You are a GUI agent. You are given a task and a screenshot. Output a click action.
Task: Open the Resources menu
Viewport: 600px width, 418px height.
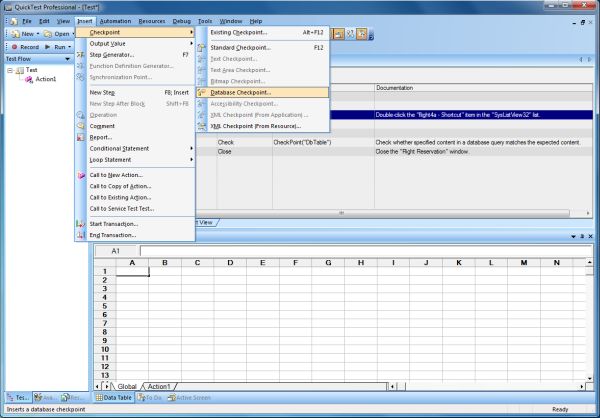(x=152, y=21)
